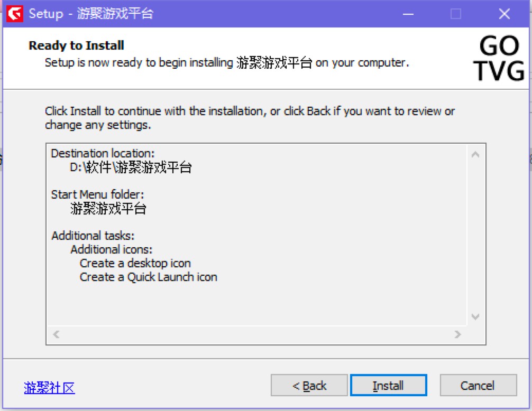The height and width of the screenshot is (411, 532).
Task: Close the Setup window with X
Action: [x=505, y=14]
